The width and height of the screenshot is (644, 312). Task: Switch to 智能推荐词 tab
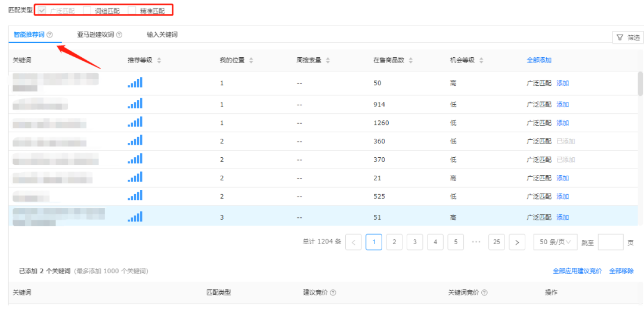pos(29,35)
